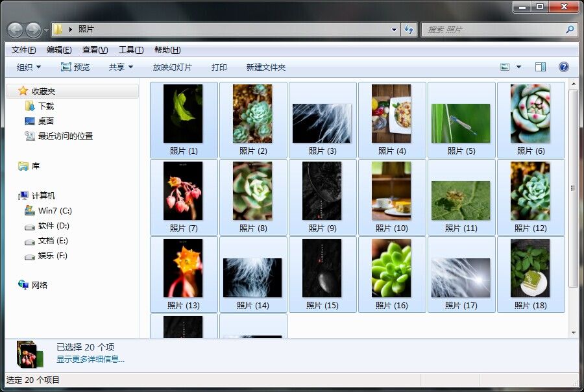Screen dimensions: 584x392
Task: Open the help question mark icon
Action: 563,67
